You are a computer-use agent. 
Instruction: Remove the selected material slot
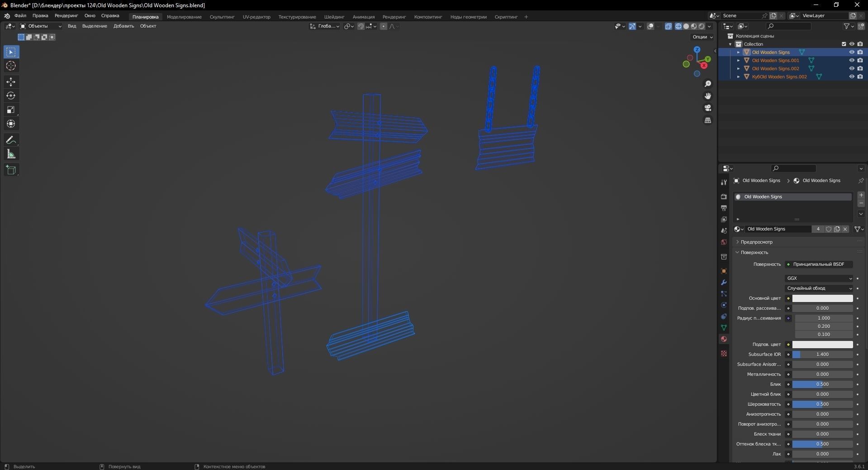tap(861, 203)
